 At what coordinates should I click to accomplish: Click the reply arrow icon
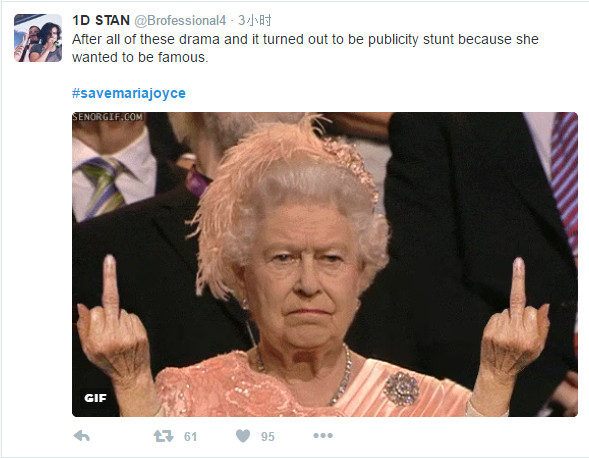pos(82,436)
